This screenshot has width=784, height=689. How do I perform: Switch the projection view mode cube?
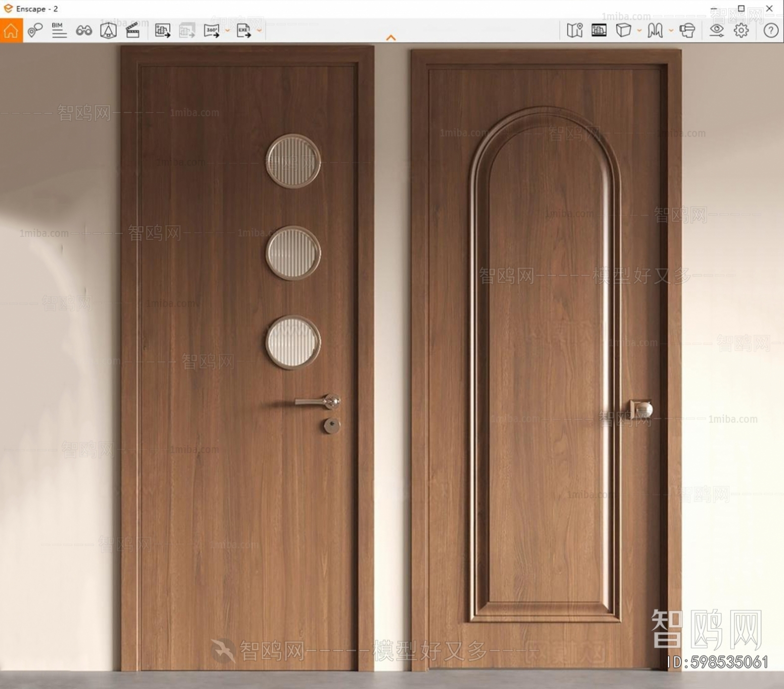(623, 30)
